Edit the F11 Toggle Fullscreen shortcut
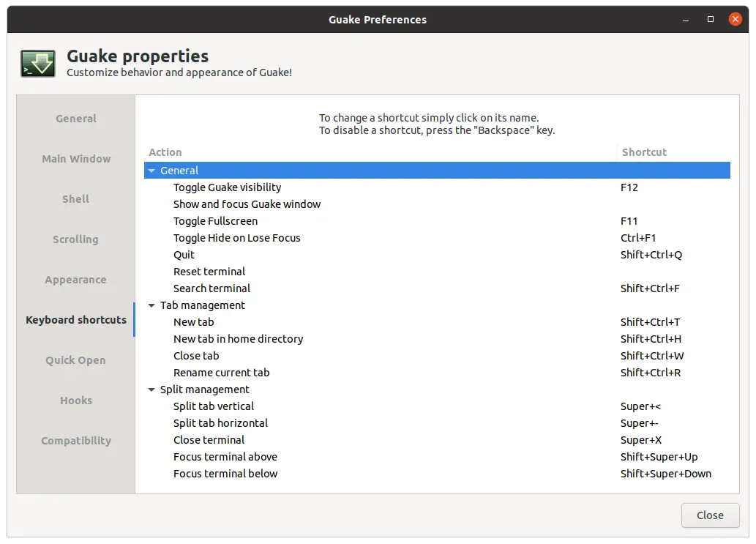 [x=629, y=221]
